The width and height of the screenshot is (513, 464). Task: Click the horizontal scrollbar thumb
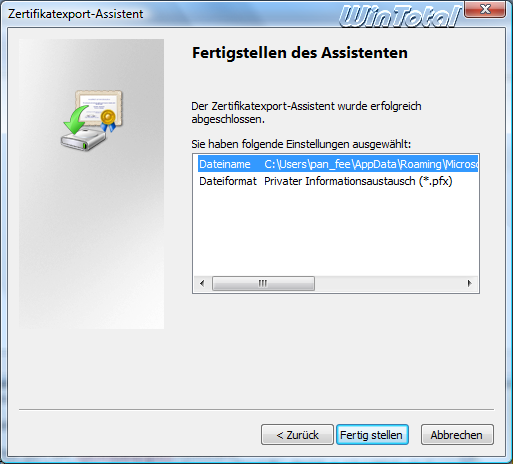[x=263, y=284]
